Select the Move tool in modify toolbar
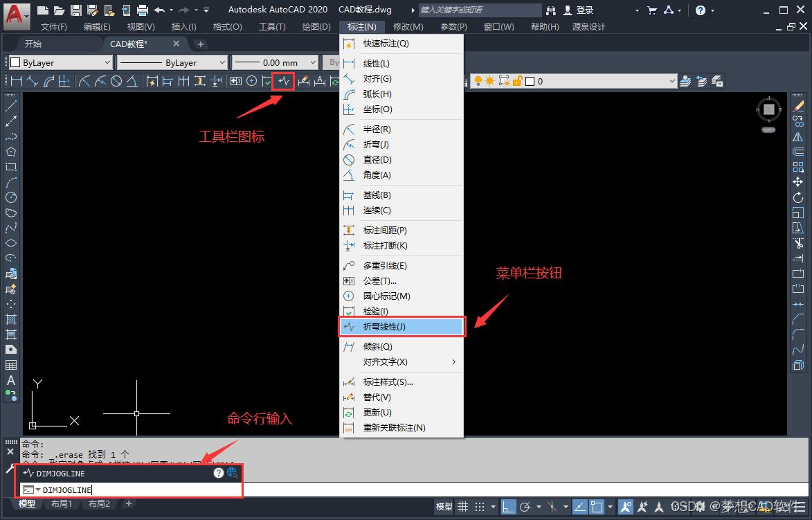This screenshot has height=520, width=812. point(798,182)
